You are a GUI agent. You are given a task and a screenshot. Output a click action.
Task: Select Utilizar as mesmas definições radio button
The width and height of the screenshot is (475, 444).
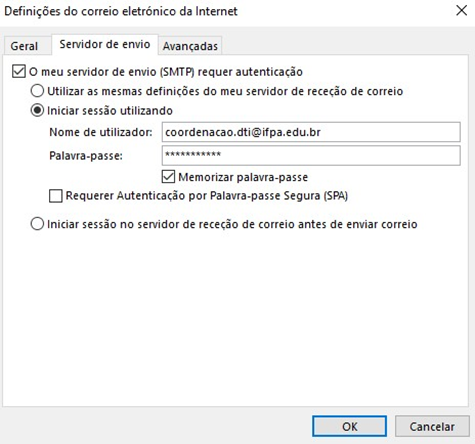37,91
